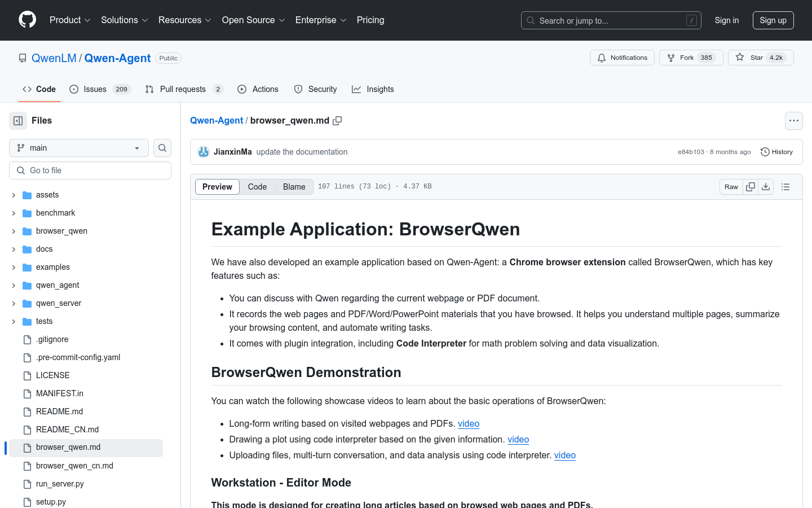Open the .gitignore file

point(52,339)
